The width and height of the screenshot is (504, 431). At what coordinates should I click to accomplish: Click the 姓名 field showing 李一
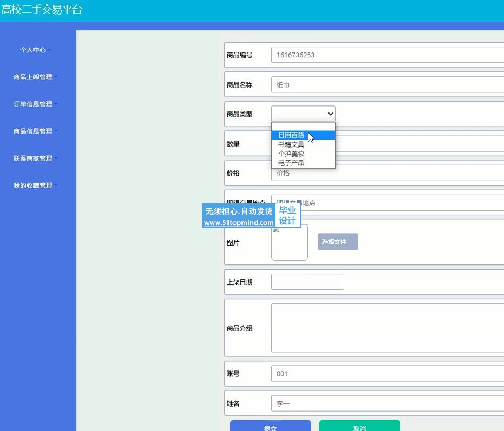[387, 403]
